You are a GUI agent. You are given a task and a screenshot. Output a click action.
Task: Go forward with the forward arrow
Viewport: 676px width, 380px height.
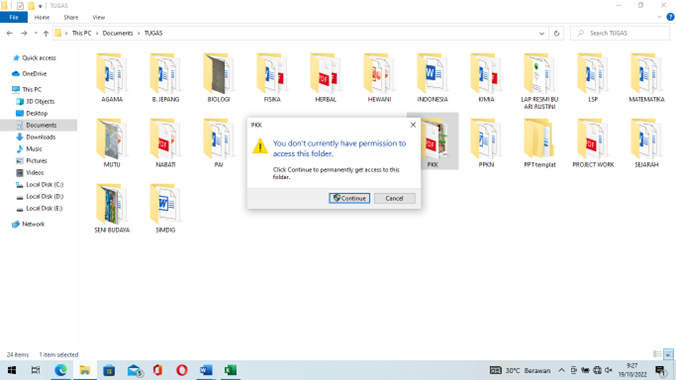[24, 33]
